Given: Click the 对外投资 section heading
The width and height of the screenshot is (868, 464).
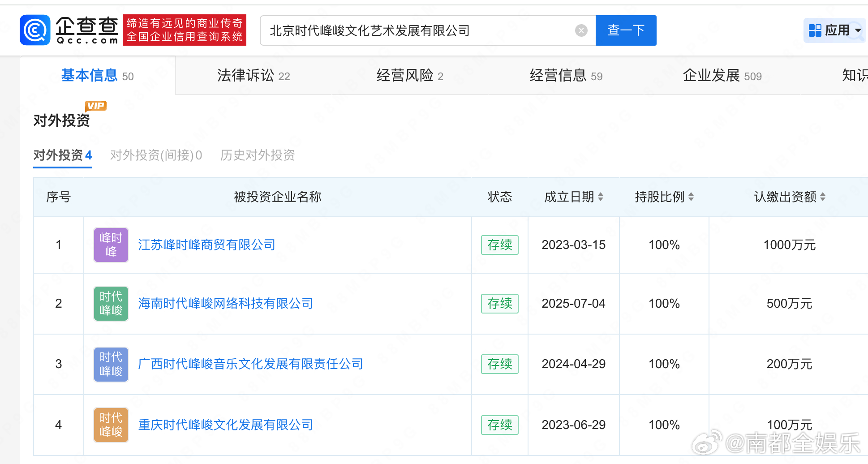Looking at the screenshot, I should click(x=62, y=120).
